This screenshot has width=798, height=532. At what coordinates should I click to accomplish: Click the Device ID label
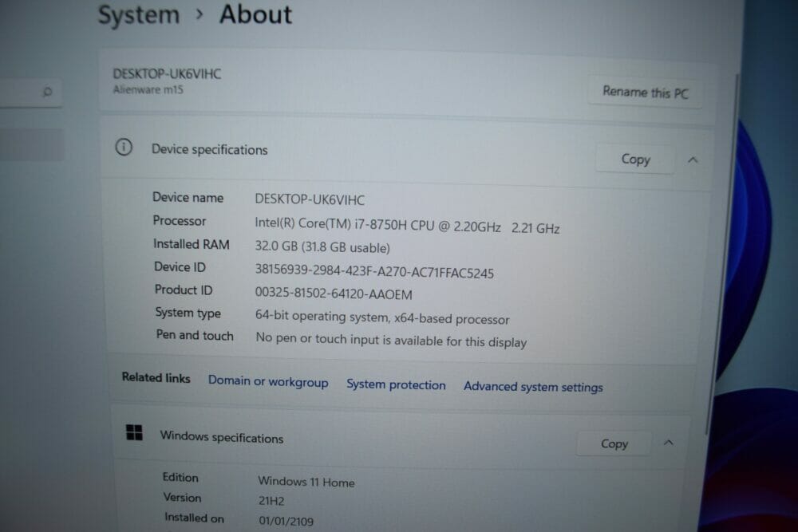(180, 267)
